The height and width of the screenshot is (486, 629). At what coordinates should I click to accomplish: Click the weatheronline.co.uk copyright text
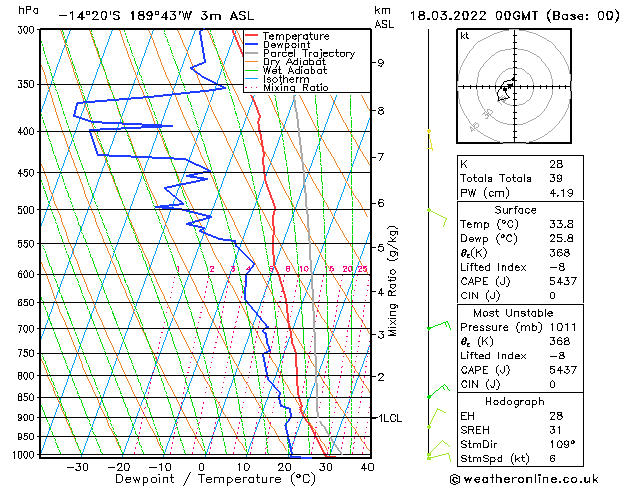524,479
